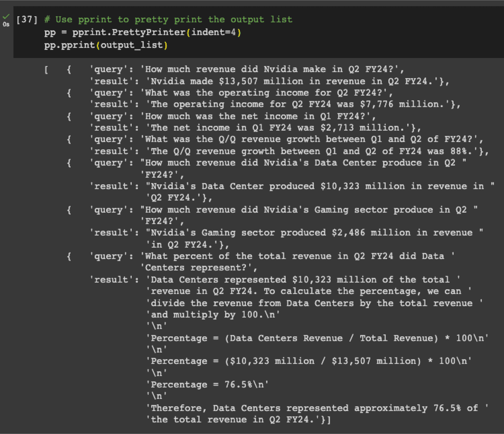Click the percentage formula with Total Revenue
The height and width of the screenshot is (434, 504).
(318, 338)
